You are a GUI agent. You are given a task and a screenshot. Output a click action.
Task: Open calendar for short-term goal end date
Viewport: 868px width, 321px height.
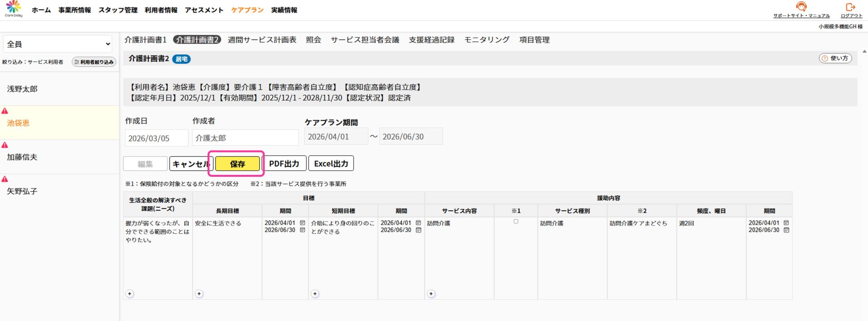pos(418,230)
